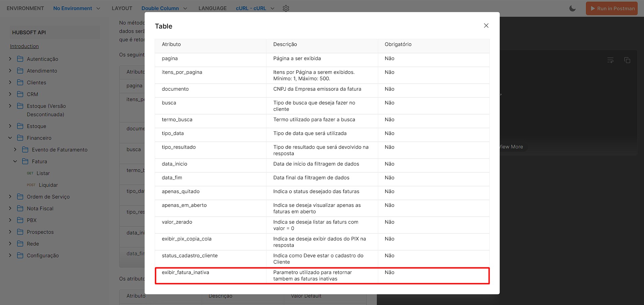Open the No Environment dropdown
644x305 pixels.
tap(77, 8)
